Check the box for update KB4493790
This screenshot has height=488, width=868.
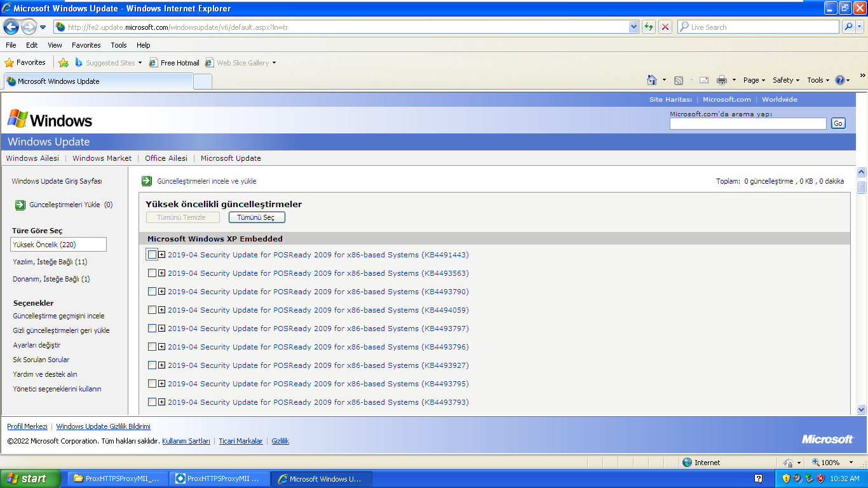click(x=152, y=292)
